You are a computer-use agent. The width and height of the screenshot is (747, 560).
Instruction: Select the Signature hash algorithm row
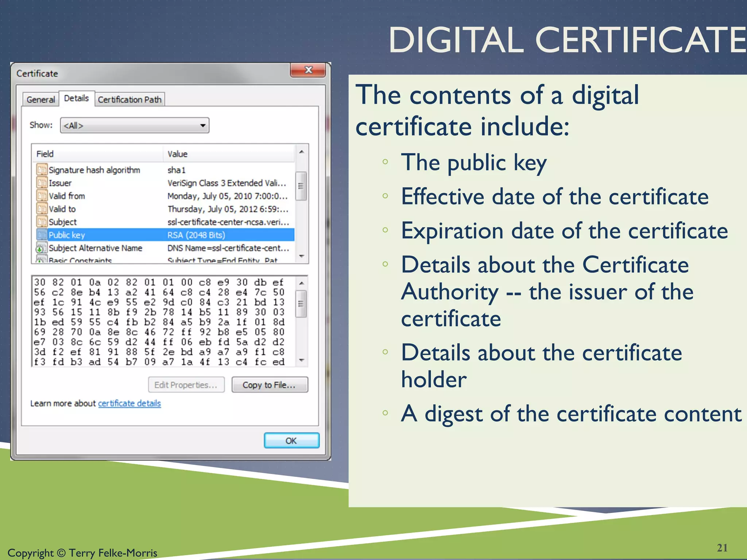coord(165,170)
